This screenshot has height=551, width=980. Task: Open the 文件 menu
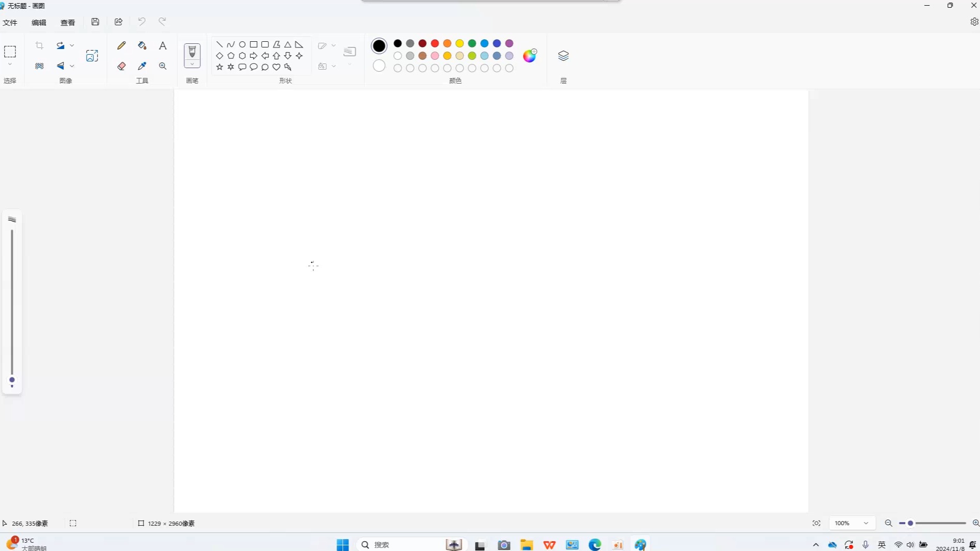coord(10,23)
